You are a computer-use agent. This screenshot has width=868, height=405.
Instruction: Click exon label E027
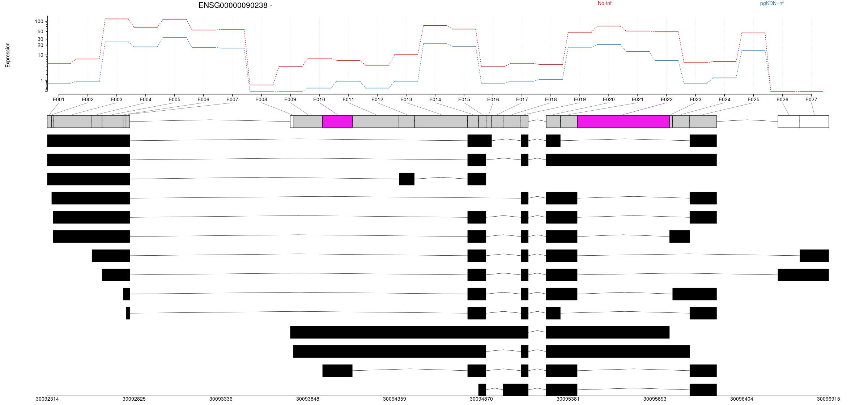click(811, 99)
